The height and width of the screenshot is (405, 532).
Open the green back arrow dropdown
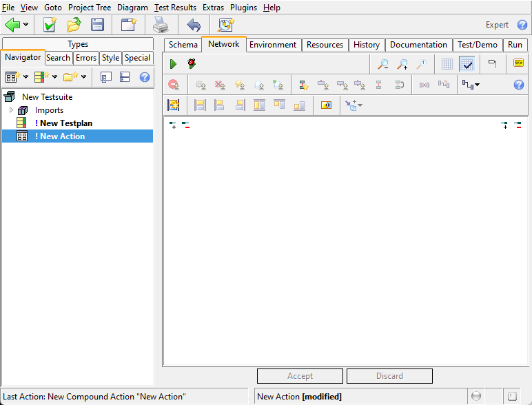[x=26, y=25]
